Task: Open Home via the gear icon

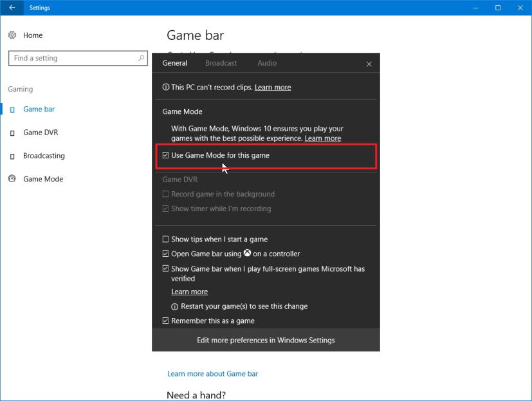Action: 12,35
